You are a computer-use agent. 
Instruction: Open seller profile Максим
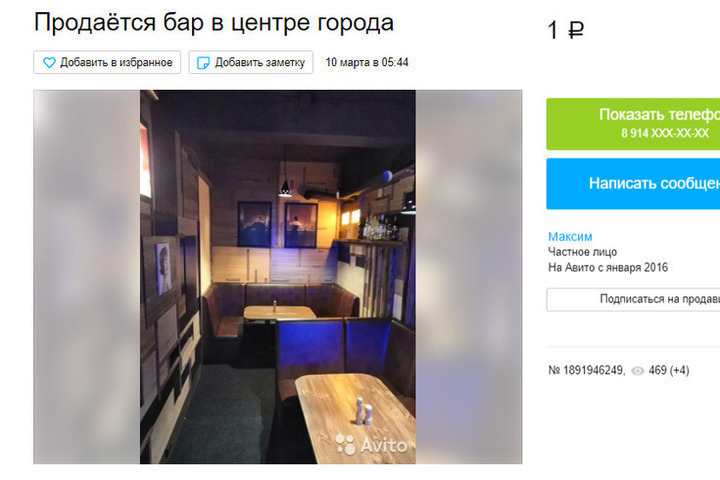point(570,237)
